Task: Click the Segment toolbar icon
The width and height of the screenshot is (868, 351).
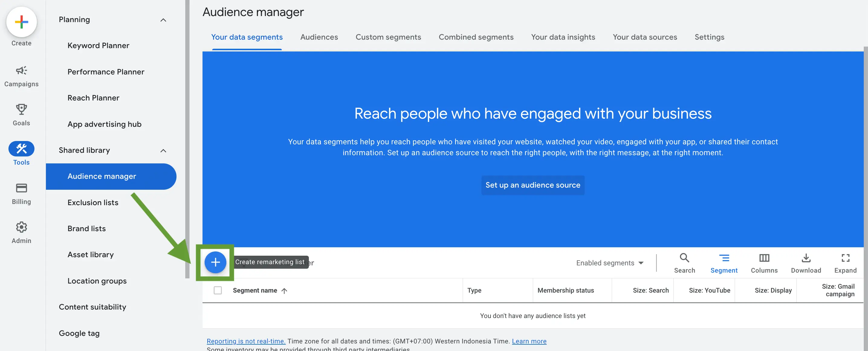Action: tap(724, 258)
